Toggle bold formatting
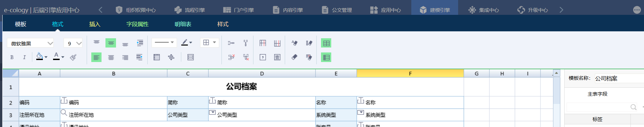 coord(12,57)
